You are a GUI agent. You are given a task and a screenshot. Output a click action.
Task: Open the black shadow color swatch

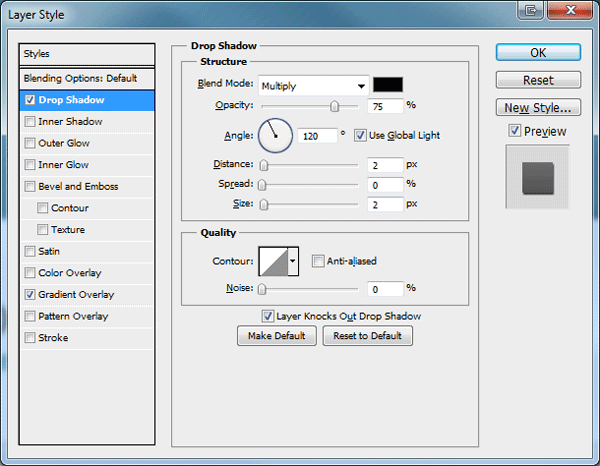[x=388, y=85]
